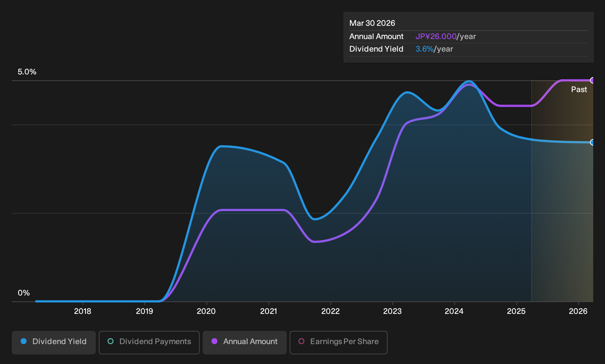The image size is (605, 364).
Task: Select the blue endpoint marker on Dividend Yield line
Action: pyautogui.click(x=592, y=142)
